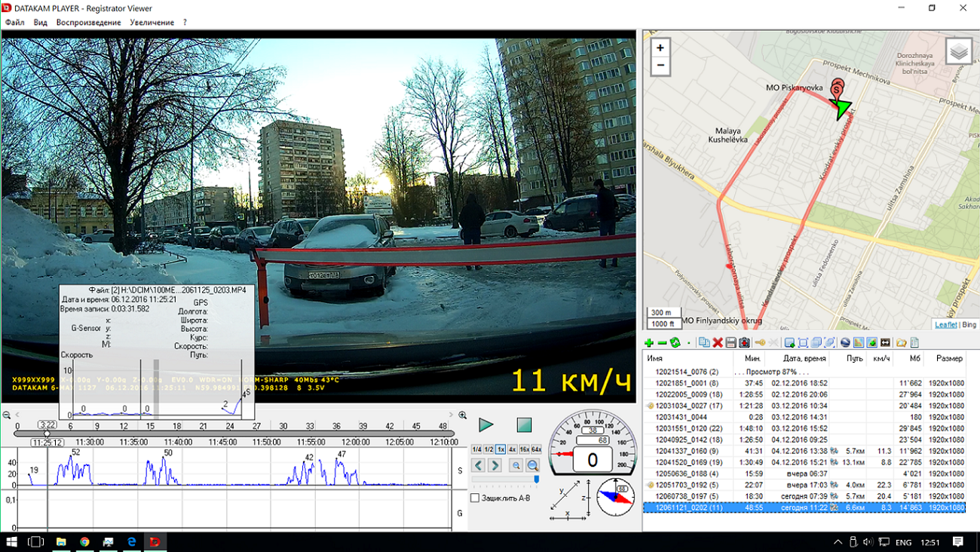This screenshot has width=980, height=552.
Task: Click the stacked windows toolbar icon
Action: [x=816, y=342]
